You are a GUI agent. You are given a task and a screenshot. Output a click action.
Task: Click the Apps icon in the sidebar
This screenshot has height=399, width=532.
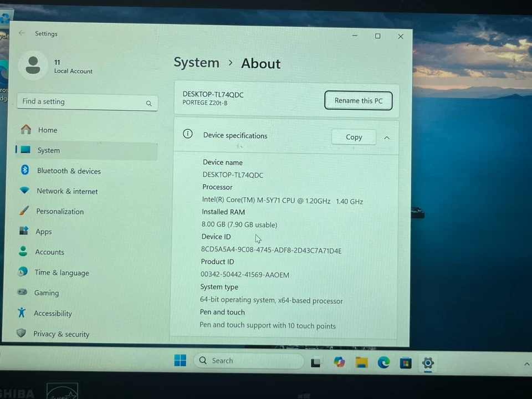pyautogui.click(x=23, y=231)
